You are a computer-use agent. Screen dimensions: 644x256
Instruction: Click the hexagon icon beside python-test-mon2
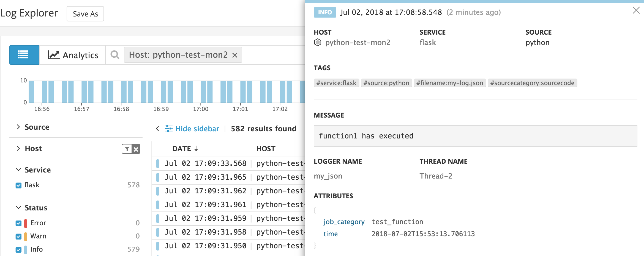pyautogui.click(x=318, y=42)
